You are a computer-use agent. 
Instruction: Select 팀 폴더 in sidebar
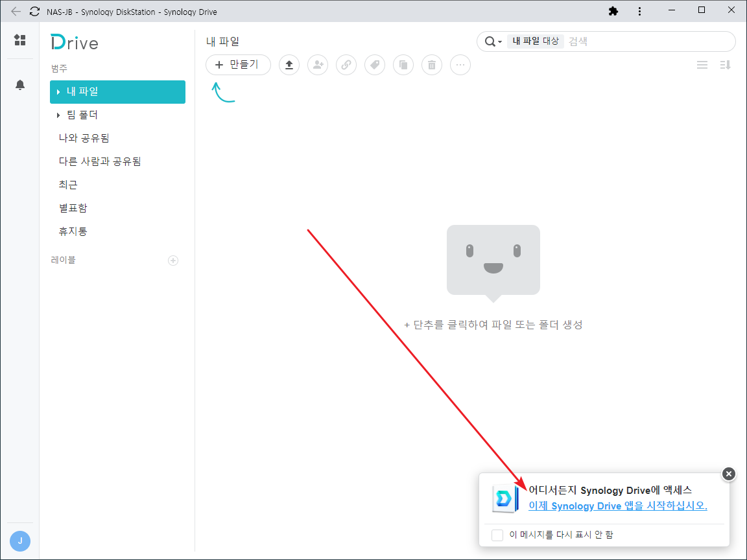tap(117, 115)
